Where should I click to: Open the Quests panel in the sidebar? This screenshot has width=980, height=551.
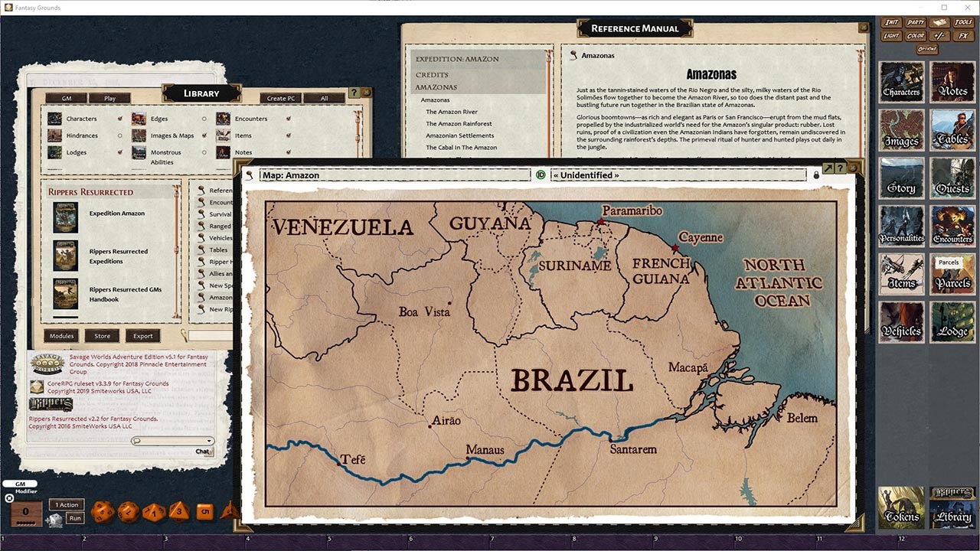pyautogui.click(x=952, y=178)
